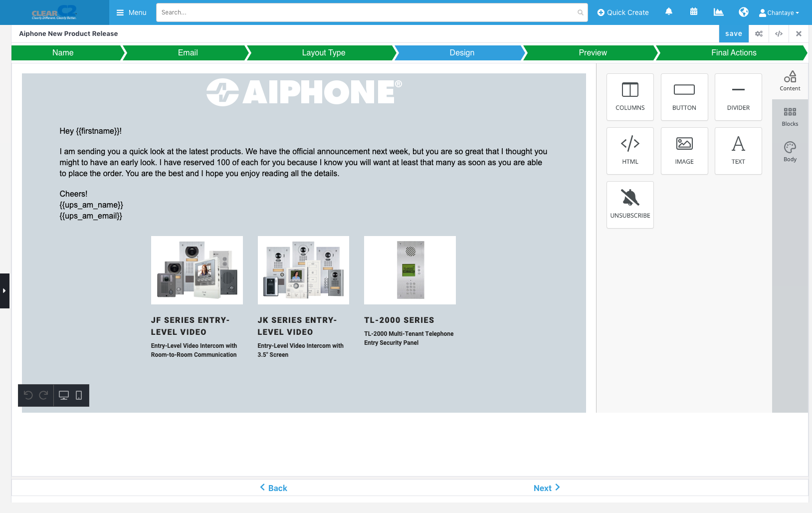This screenshot has height=513, width=812.
Task: Go to the Preview step
Action: [593, 52]
